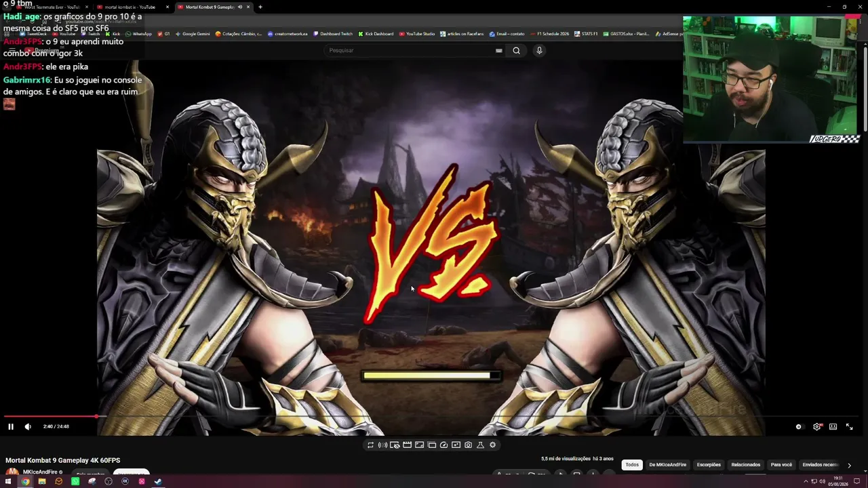The image size is (868, 488).
Task: Enter fullscreen on the video player
Action: coord(849,426)
